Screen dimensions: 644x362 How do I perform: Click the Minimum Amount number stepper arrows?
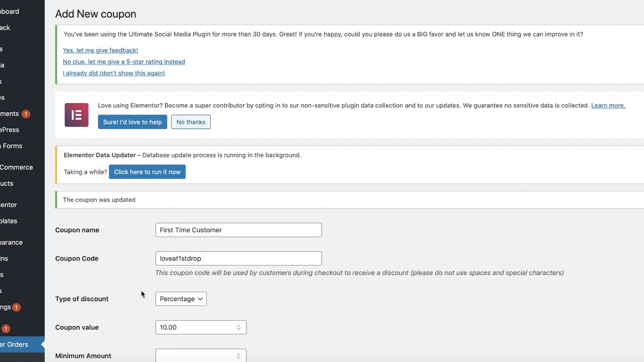pyautogui.click(x=238, y=356)
